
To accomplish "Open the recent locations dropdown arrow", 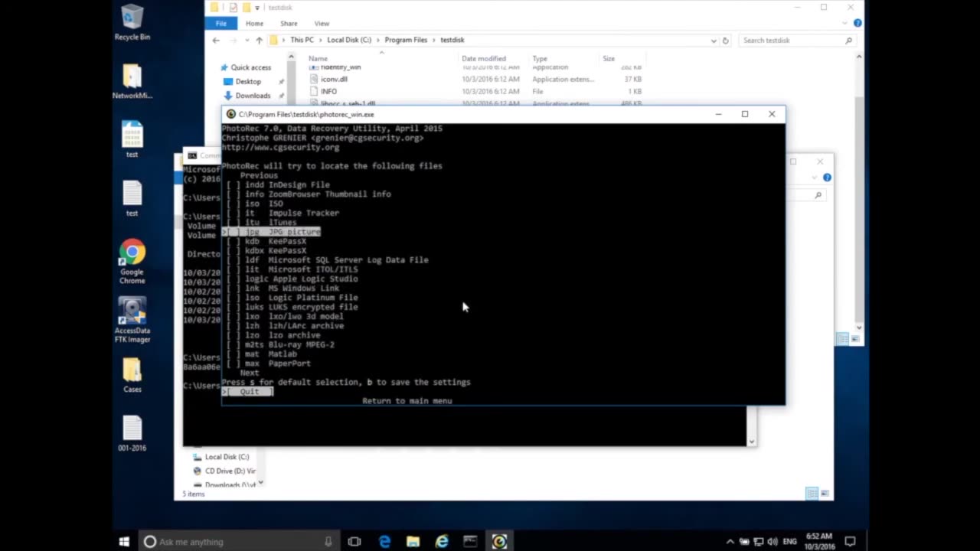I will pyautogui.click(x=247, y=40).
